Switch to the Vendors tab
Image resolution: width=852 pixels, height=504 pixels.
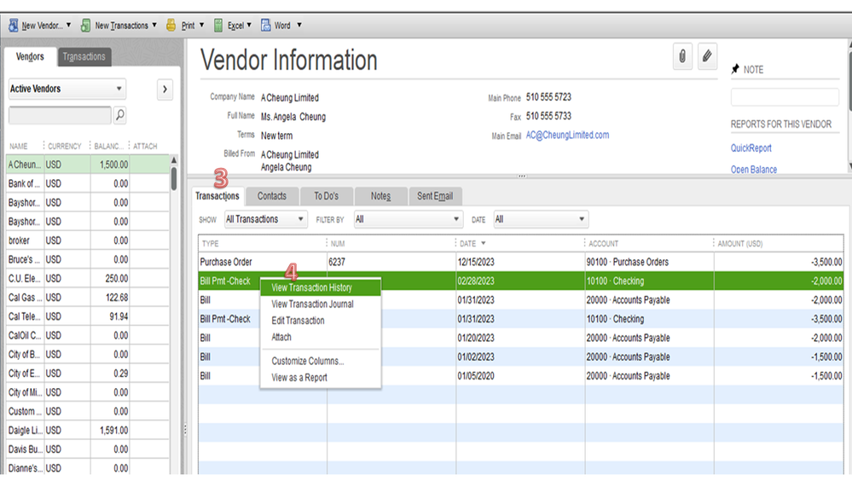[30, 56]
